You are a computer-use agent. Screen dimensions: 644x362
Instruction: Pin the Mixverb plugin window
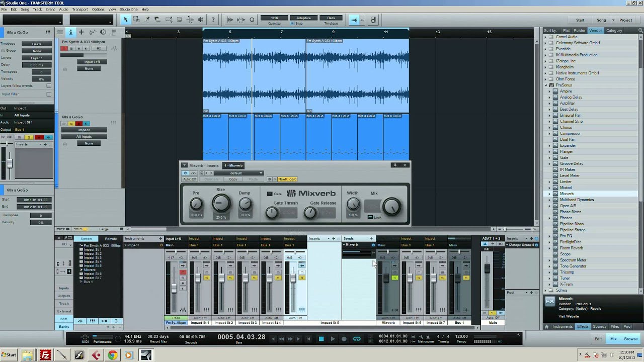[395, 165]
